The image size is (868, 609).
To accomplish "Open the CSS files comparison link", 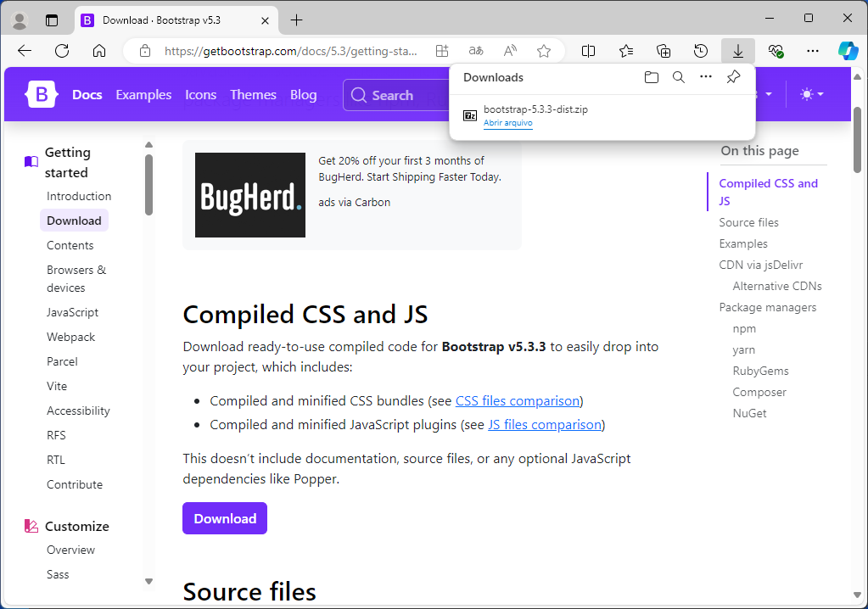I will pos(518,400).
